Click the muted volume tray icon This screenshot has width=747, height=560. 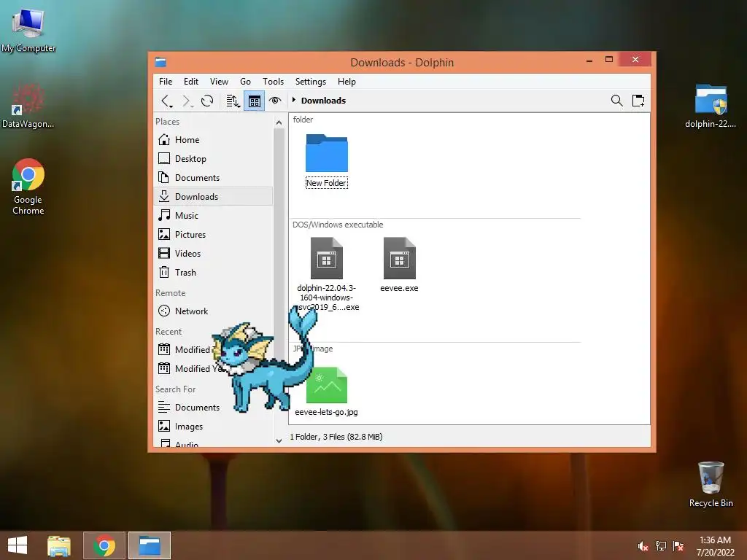tap(643, 546)
